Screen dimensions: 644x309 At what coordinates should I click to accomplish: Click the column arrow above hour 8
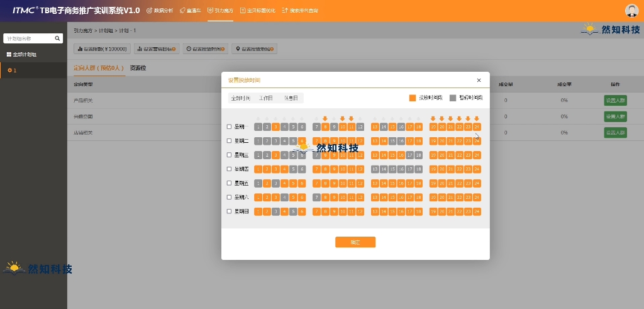click(x=325, y=118)
